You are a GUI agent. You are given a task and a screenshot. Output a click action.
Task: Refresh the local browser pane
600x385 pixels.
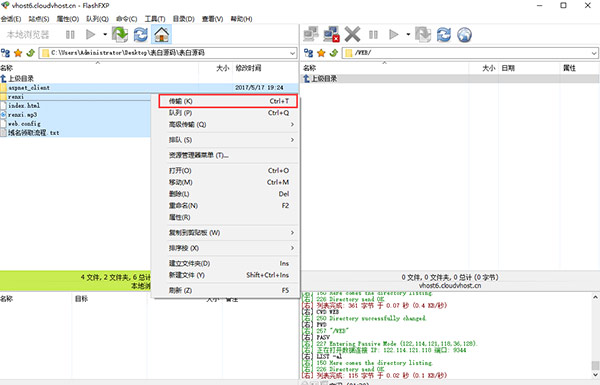click(140, 34)
